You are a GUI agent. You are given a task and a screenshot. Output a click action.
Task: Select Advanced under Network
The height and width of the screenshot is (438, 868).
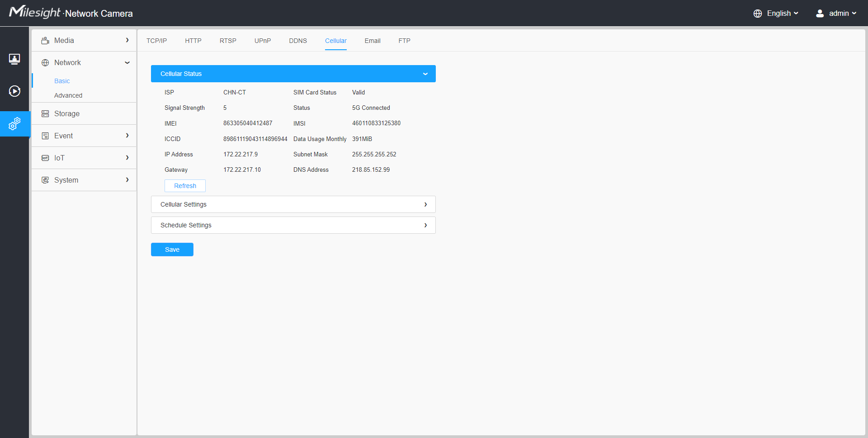68,95
